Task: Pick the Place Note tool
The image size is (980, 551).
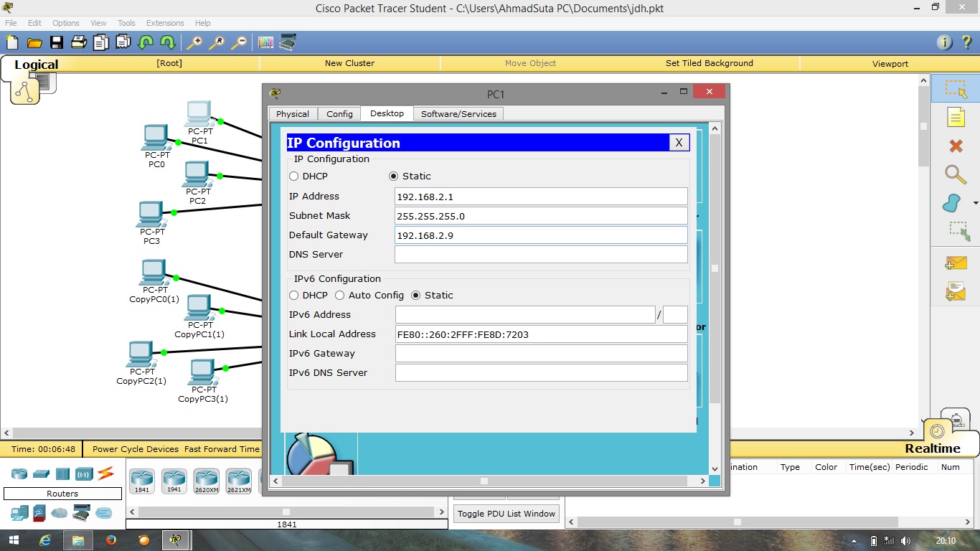Action: point(956,117)
